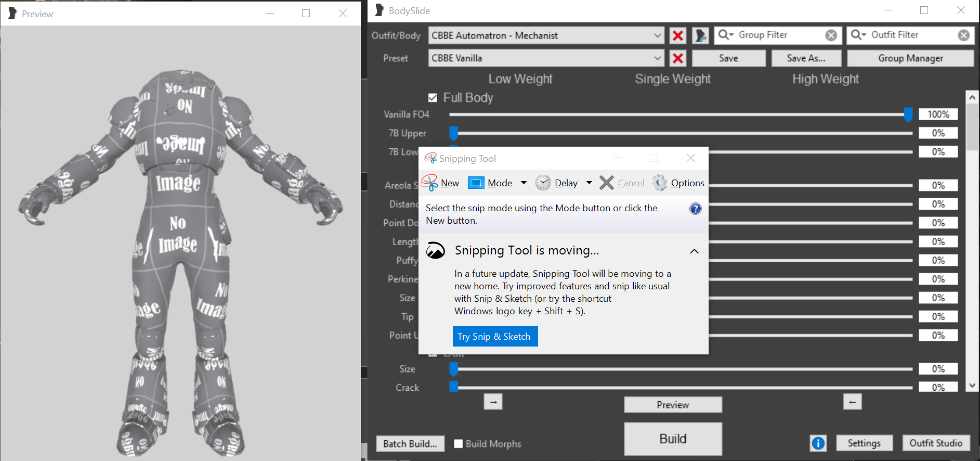Click the Vanilla FO4 100% value box
The width and height of the screenshot is (980, 461).
coord(938,114)
